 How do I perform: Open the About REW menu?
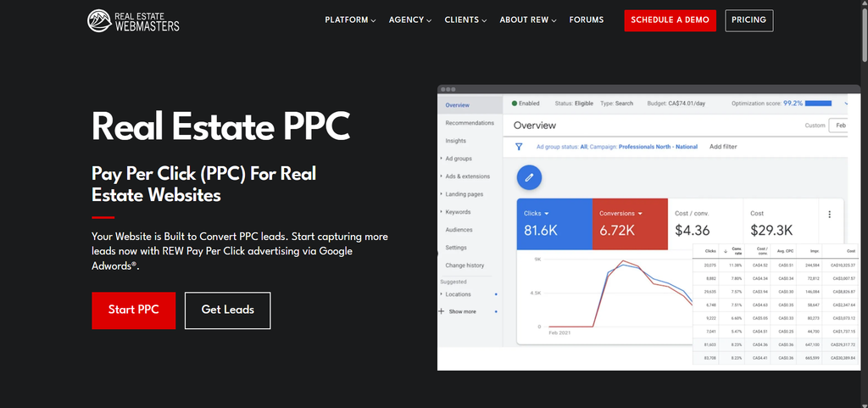(x=528, y=20)
